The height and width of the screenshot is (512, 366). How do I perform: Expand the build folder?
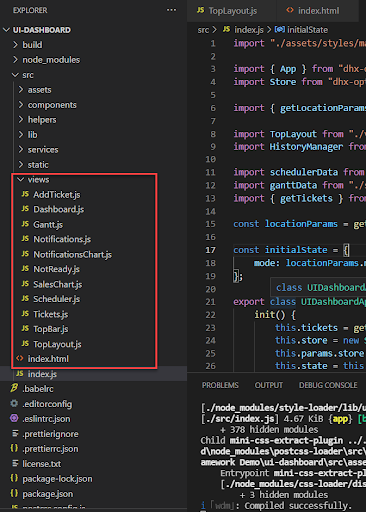click(15, 44)
